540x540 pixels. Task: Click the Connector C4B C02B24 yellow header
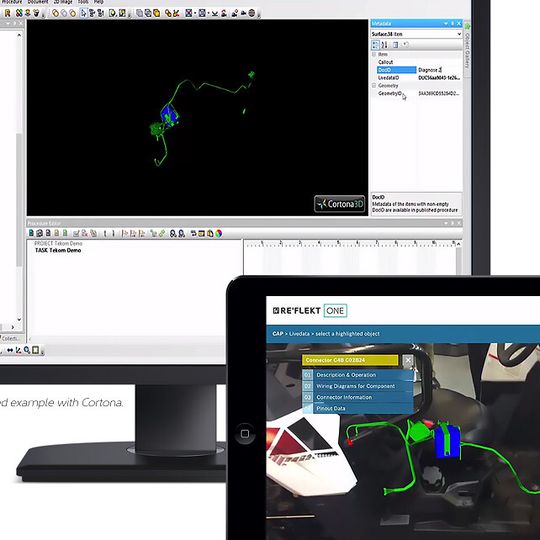click(x=350, y=360)
